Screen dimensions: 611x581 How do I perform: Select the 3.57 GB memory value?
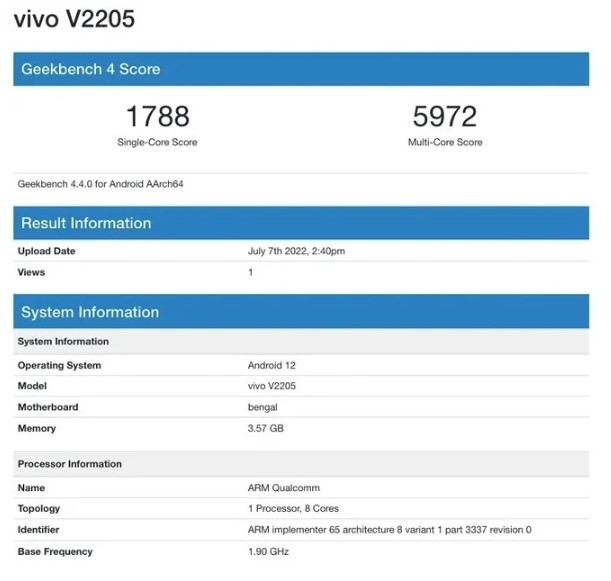(x=266, y=429)
